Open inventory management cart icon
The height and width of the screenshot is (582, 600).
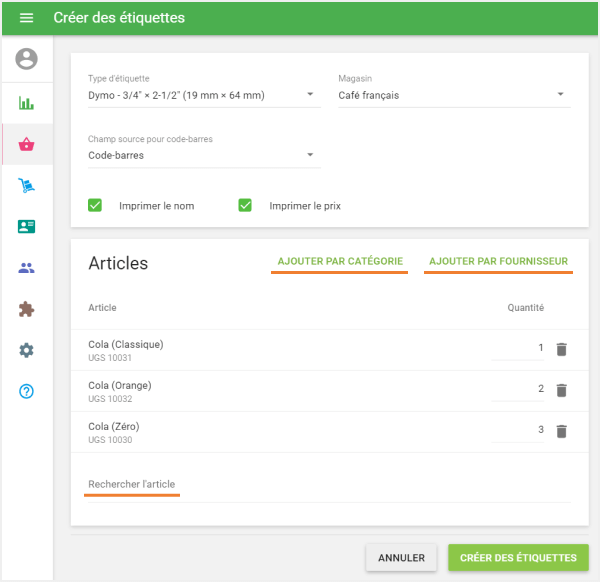(x=26, y=185)
